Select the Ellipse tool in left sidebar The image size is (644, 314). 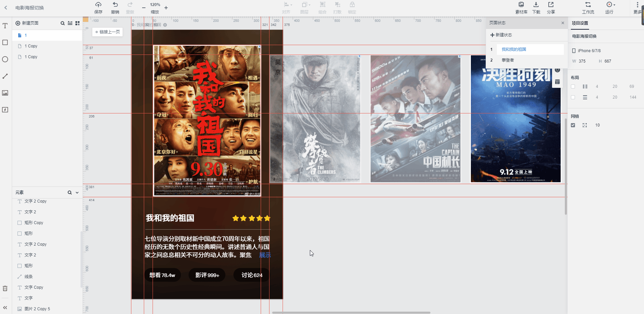pyautogui.click(x=5, y=59)
